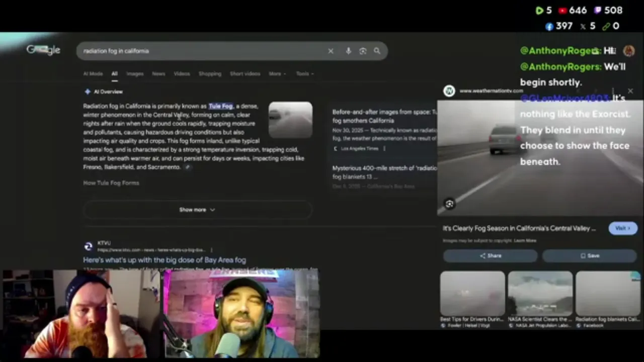Click the Share button
Image resolution: width=644 pixels, height=362 pixels.
pyautogui.click(x=490, y=255)
